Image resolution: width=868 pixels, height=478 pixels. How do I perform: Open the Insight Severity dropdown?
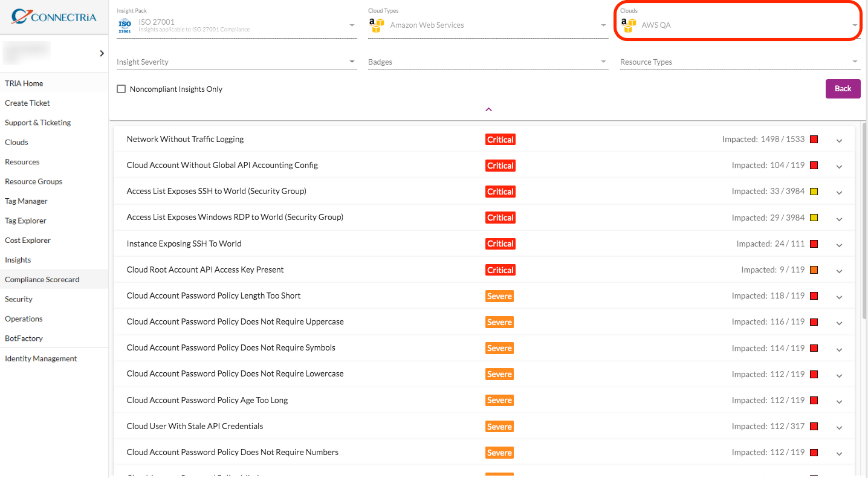point(236,62)
